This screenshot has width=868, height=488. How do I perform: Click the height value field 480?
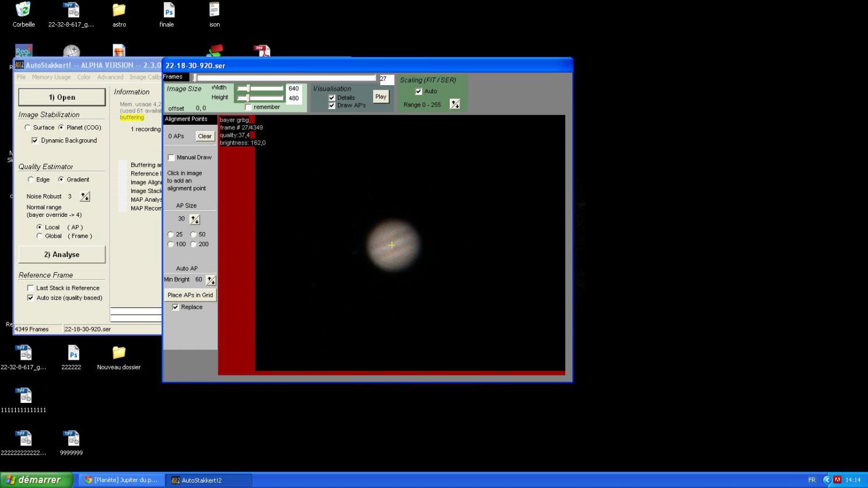(294, 98)
